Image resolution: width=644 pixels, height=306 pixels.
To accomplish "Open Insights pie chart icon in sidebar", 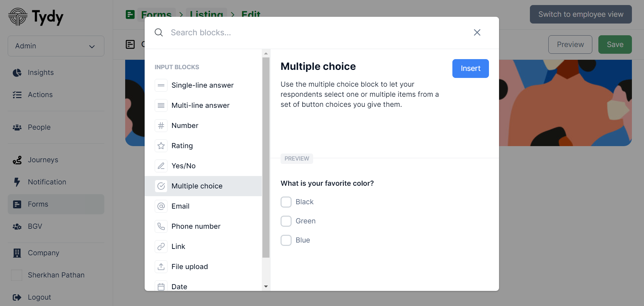I will 17,73.
